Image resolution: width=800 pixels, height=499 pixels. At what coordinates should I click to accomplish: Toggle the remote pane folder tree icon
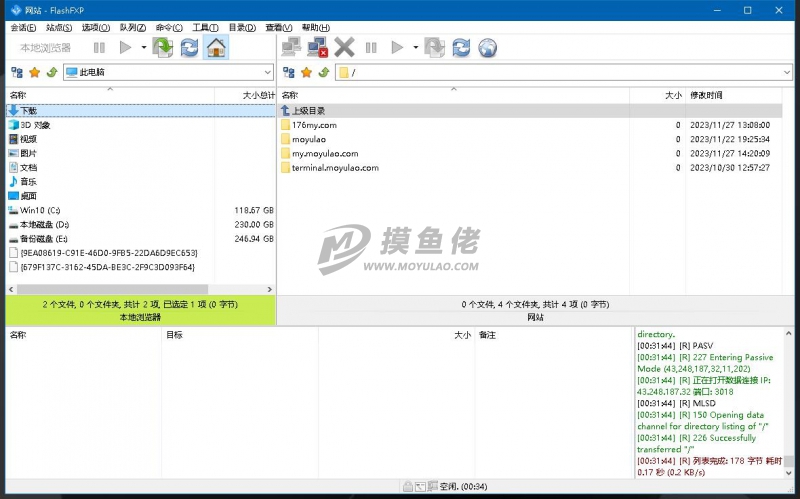click(x=289, y=72)
